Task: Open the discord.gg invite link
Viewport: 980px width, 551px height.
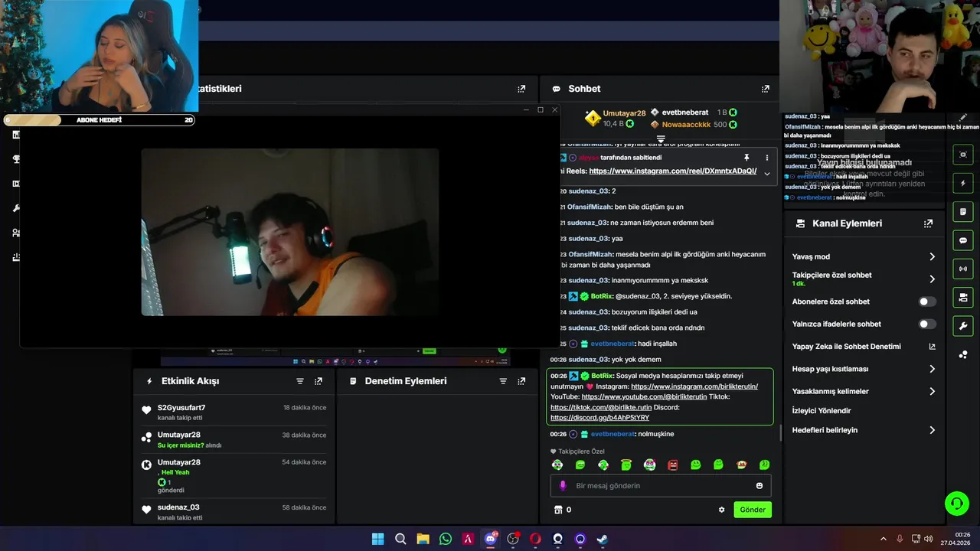Action: pos(599,418)
